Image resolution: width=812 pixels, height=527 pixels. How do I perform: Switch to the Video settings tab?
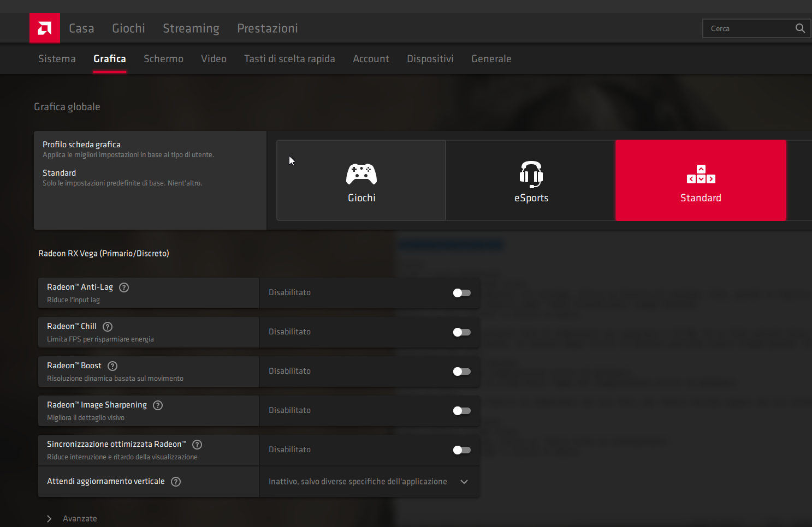coord(214,59)
